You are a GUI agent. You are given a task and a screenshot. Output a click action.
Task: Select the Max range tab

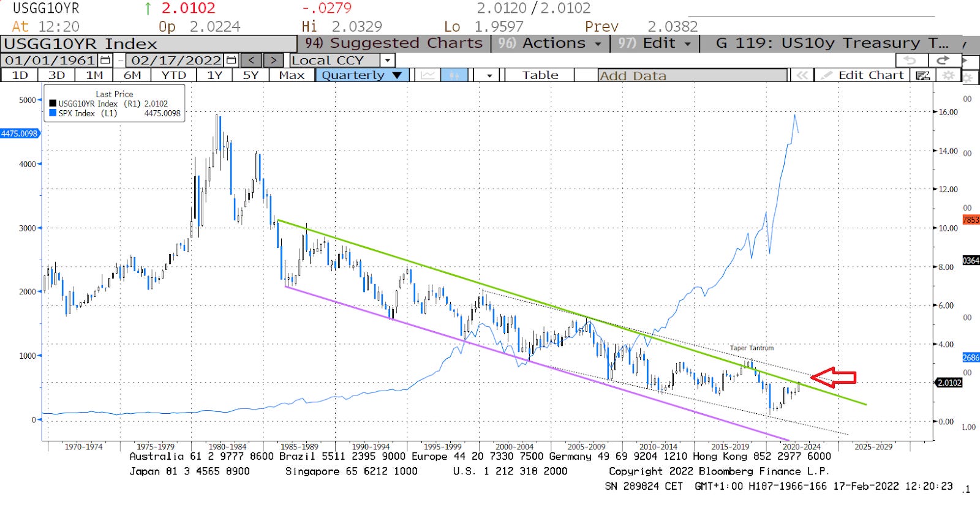coord(292,75)
